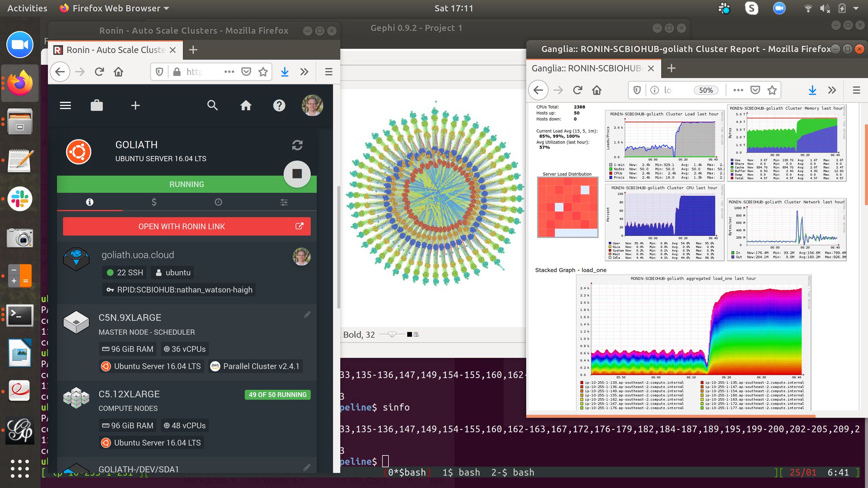This screenshot has width=868, height=488.
Task: Open the Ronin hamburger menu
Action: [x=65, y=105]
